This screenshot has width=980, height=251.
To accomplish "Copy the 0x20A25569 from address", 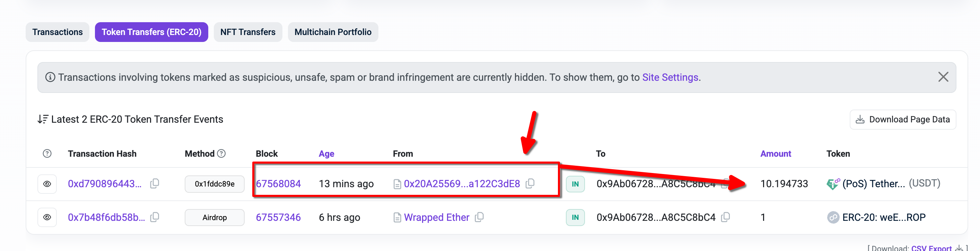I will point(530,184).
